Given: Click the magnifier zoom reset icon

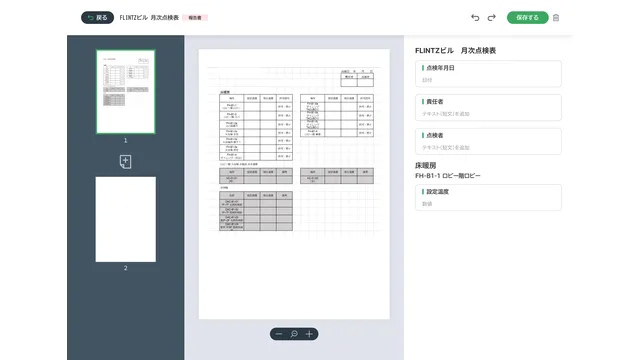Looking at the screenshot, I should (294, 334).
